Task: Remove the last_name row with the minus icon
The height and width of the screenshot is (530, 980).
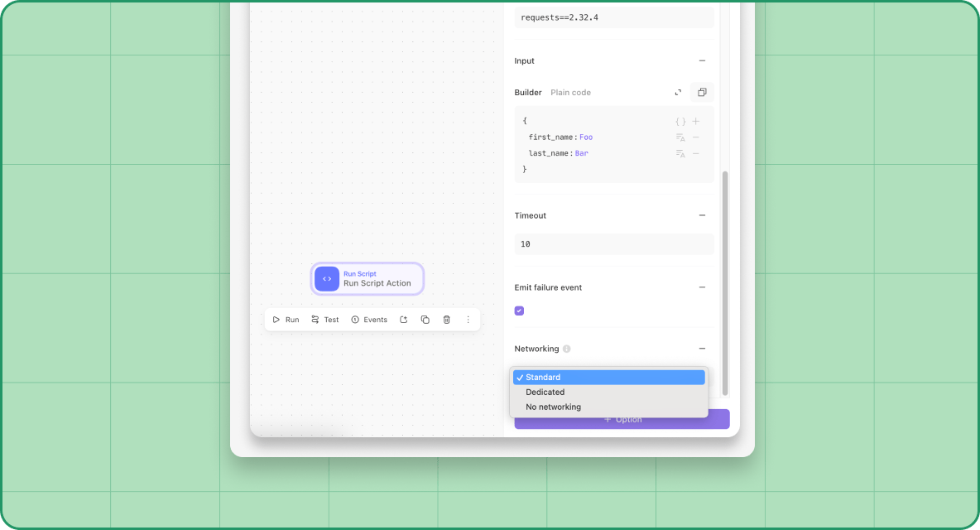Action: [x=695, y=153]
